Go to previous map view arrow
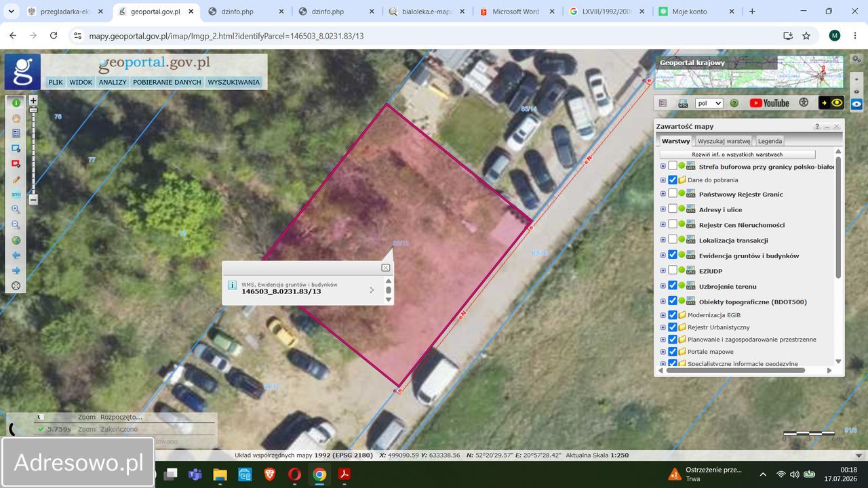The image size is (868, 488). [x=16, y=256]
